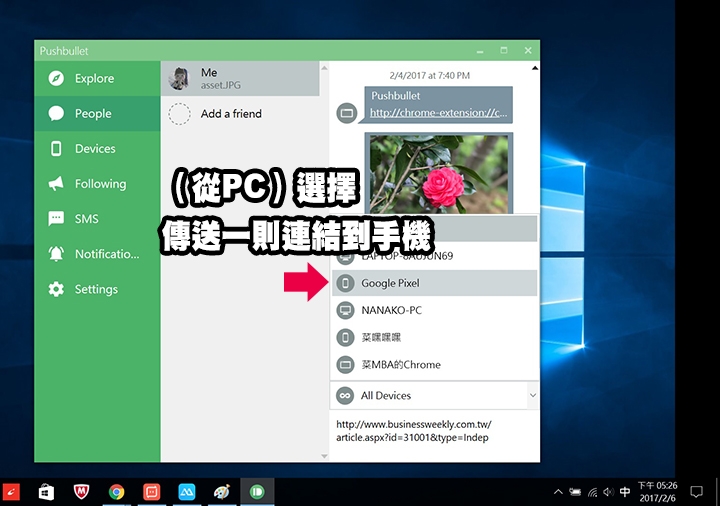
Task: Expand the All Devices dropdown arrow
Action: [533, 395]
